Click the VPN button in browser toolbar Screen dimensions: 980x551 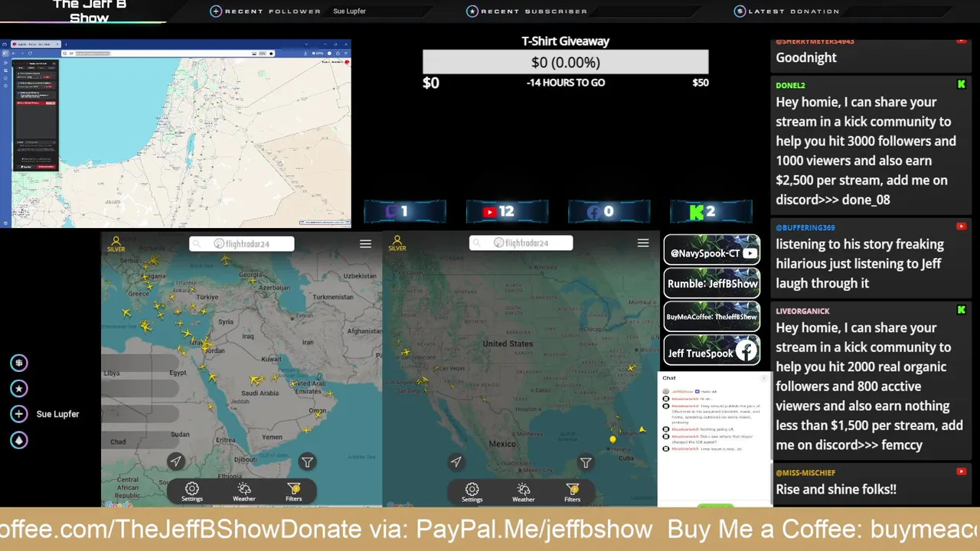[318, 54]
